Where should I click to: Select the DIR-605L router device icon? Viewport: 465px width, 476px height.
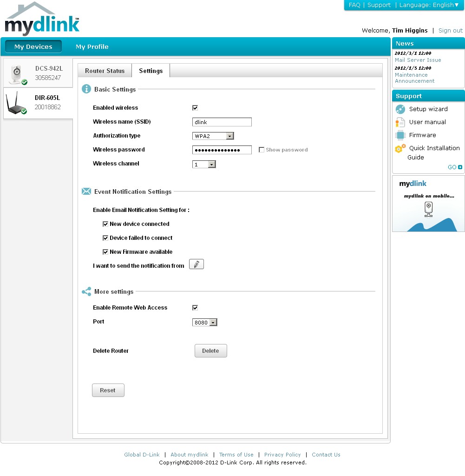point(16,103)
